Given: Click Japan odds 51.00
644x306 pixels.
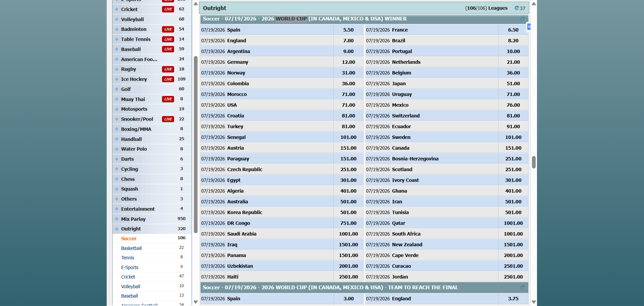Looking at the screenshot, I should (x=513, y=84).
